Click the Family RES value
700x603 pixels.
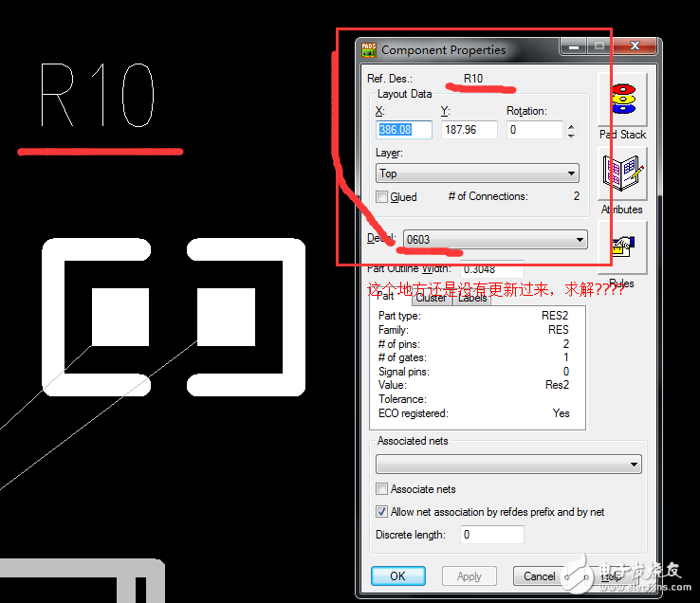558,330
